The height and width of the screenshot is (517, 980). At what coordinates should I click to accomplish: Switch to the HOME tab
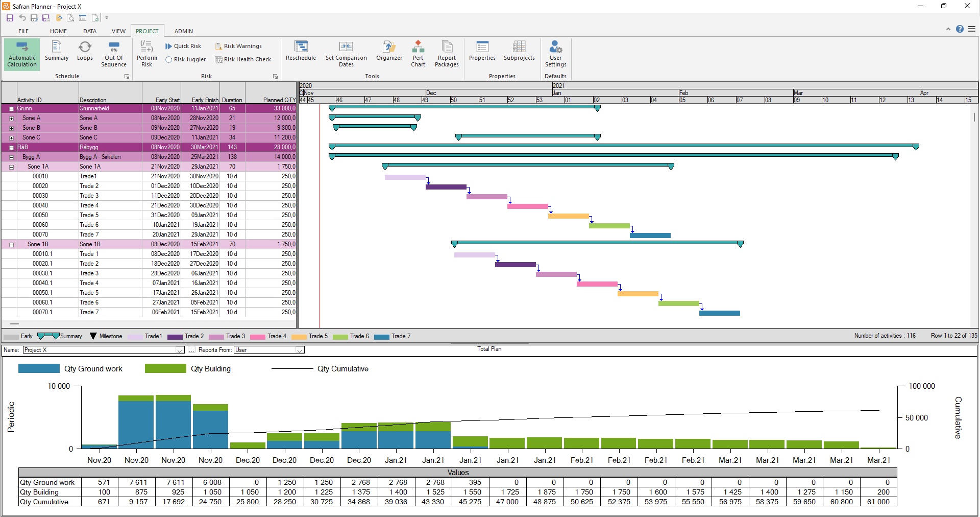[58, 31]
